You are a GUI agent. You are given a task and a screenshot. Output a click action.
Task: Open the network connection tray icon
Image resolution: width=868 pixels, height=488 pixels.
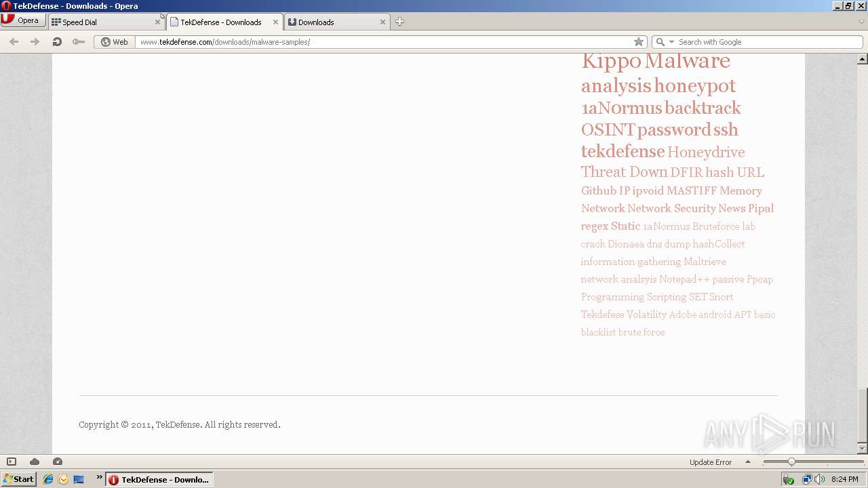(x=807, y=479)
